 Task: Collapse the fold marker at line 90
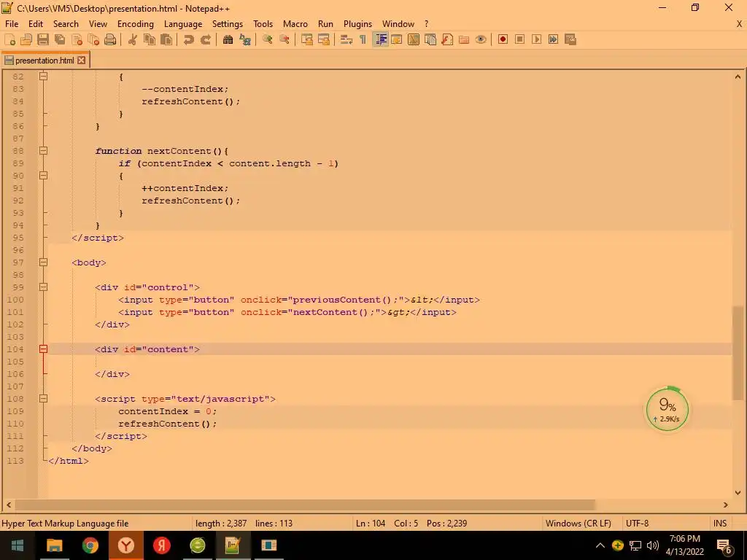pyautogui.click(x=43, y=176)
